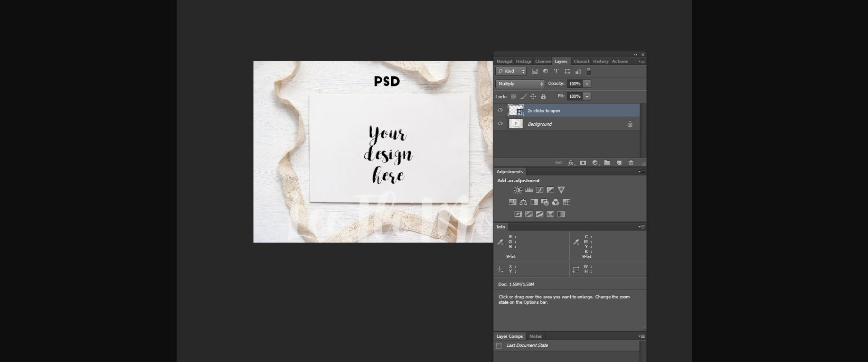Add an Invert adjustment

pos(518,214)
